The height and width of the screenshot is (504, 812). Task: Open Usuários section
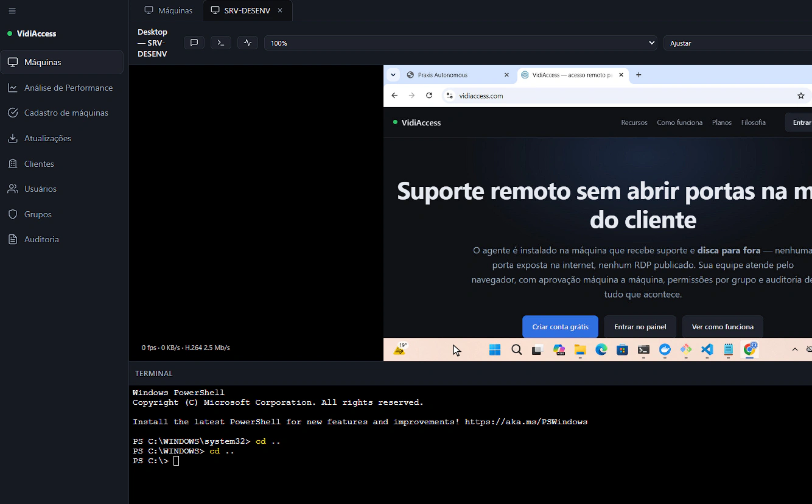point(61,189)
